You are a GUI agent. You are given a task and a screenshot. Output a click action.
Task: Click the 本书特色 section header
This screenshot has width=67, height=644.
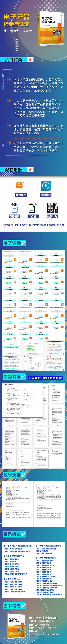[14, 60]
